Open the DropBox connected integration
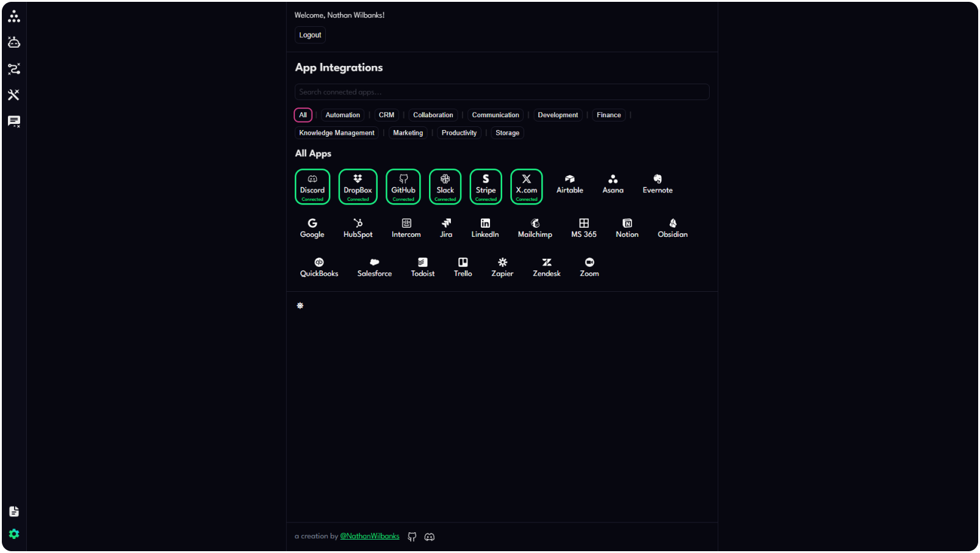 click(x=358, y=187)
